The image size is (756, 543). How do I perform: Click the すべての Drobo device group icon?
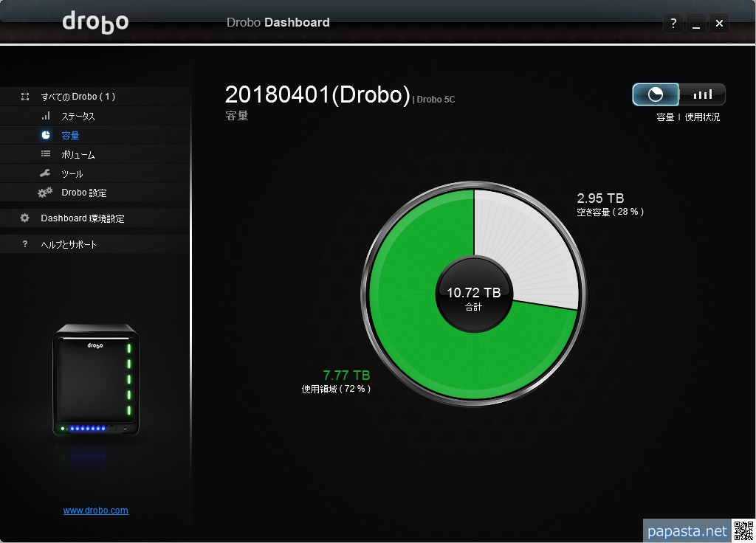25,97
